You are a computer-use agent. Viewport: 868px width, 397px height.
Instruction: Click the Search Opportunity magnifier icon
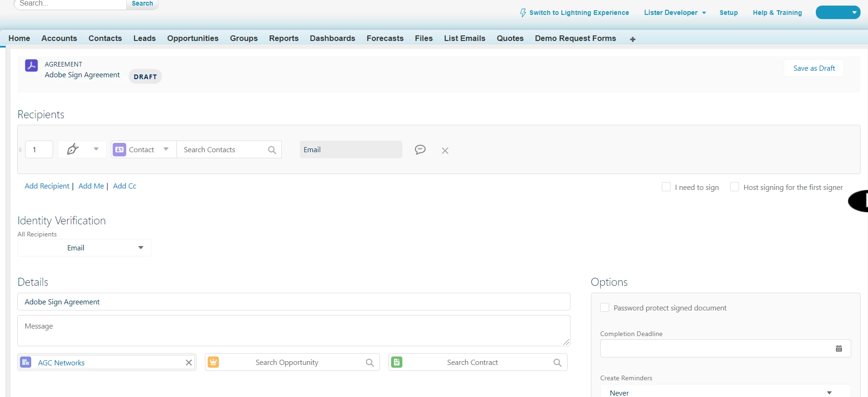370,363
